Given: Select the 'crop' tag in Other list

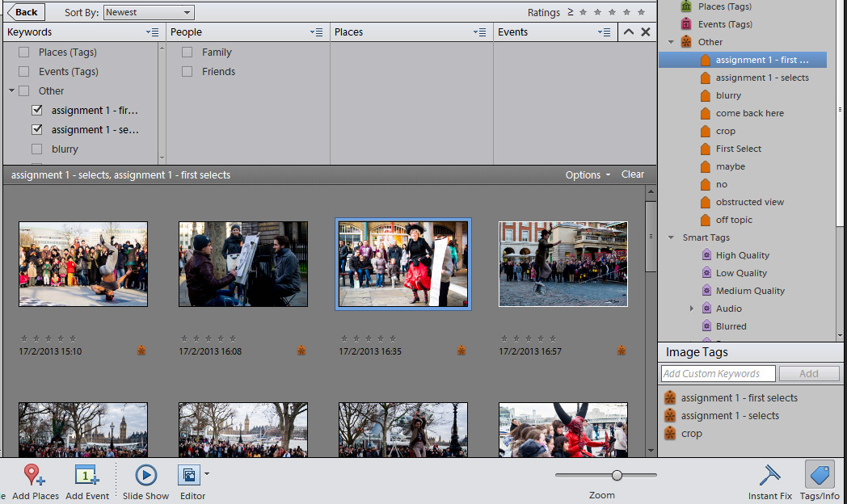Looking at the screenshot, I should [726, 131].
